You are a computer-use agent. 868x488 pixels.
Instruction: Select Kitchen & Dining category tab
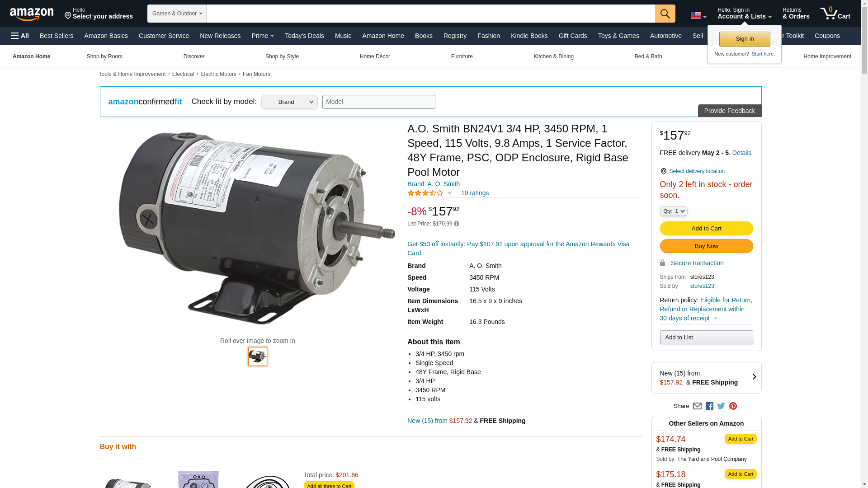(x=553, y=56)
